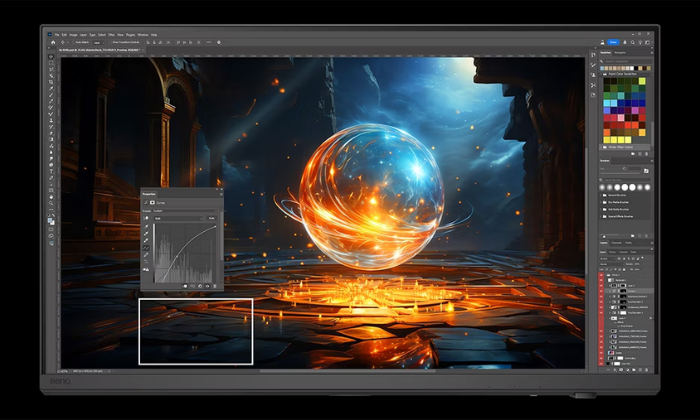Click the Curves graph in the Properties panel
This screenshot has height=420, width=700.
(186, 252)
